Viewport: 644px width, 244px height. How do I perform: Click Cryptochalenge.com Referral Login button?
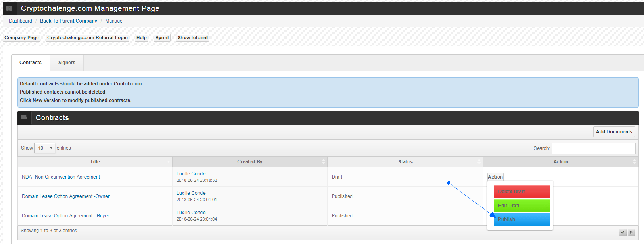tap(87, 38)
